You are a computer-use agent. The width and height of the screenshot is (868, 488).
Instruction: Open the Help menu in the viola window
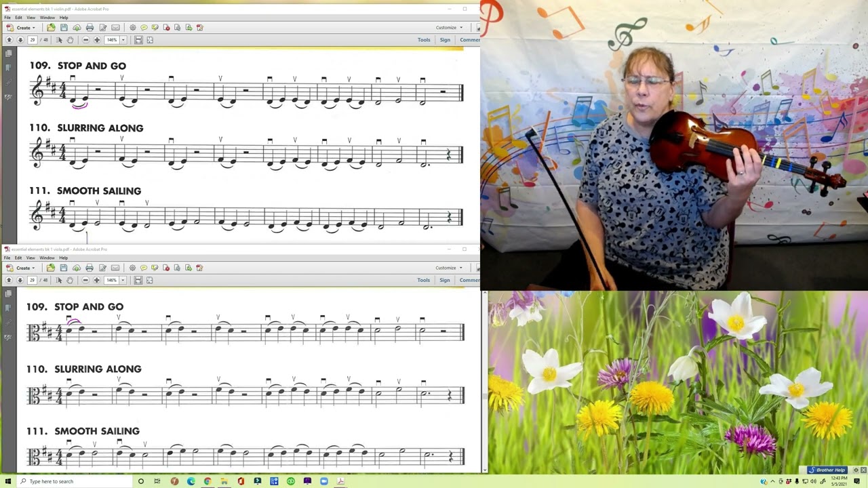63,258
